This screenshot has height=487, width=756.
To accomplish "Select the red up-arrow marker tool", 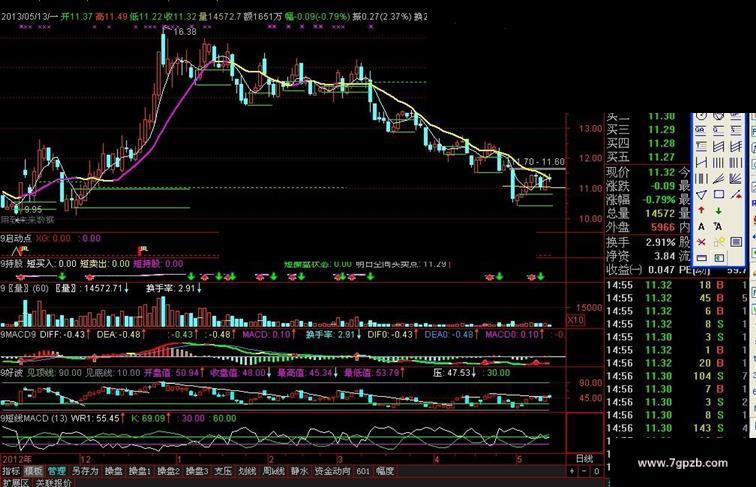I will (702, 210).
